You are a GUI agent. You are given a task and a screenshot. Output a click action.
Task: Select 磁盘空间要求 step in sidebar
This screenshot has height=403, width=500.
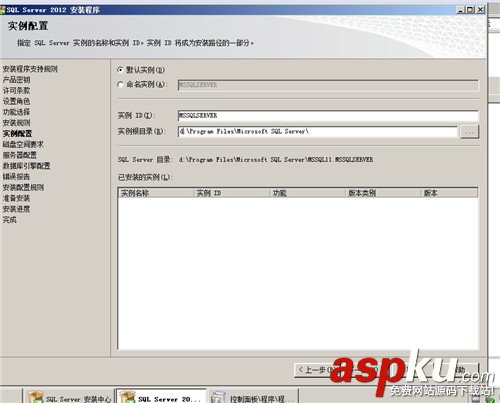coord(23,144)
